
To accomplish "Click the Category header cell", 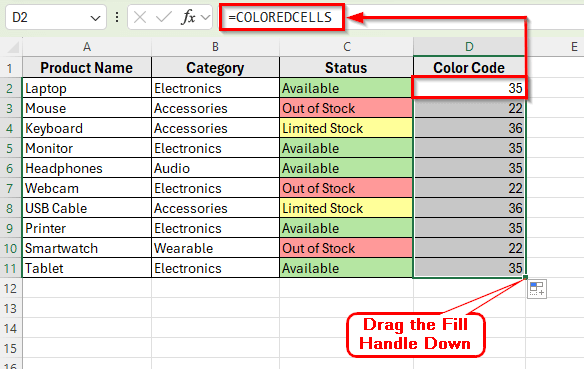I will click(x=215, y=68).
